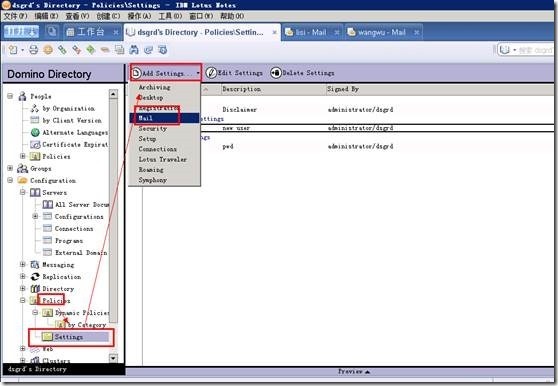Choose Lotus Traveler in the dropdown menu

[x=164, y=159]
